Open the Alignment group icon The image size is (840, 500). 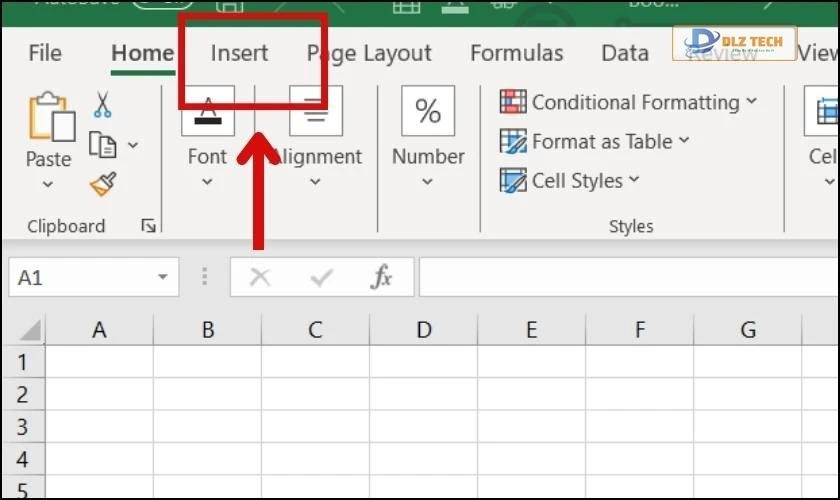click(x=315, y=111)
